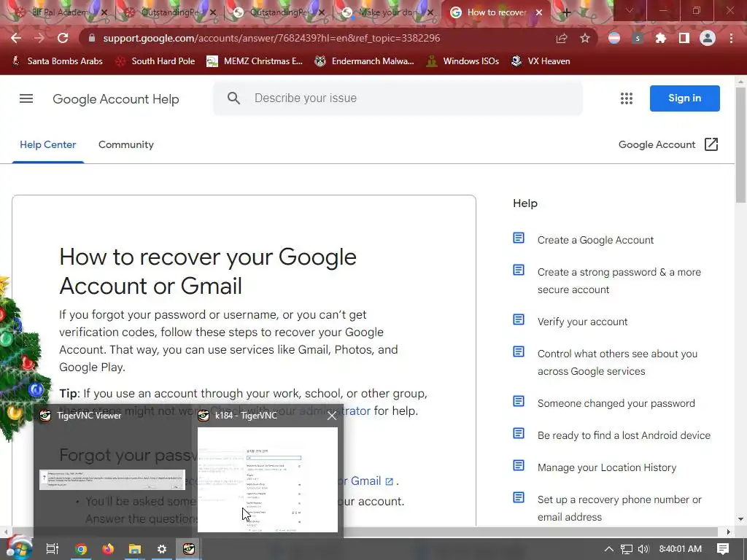Open Create a Google Account article
This screenshot has height=560, width=747.
(x=595, y=240)
